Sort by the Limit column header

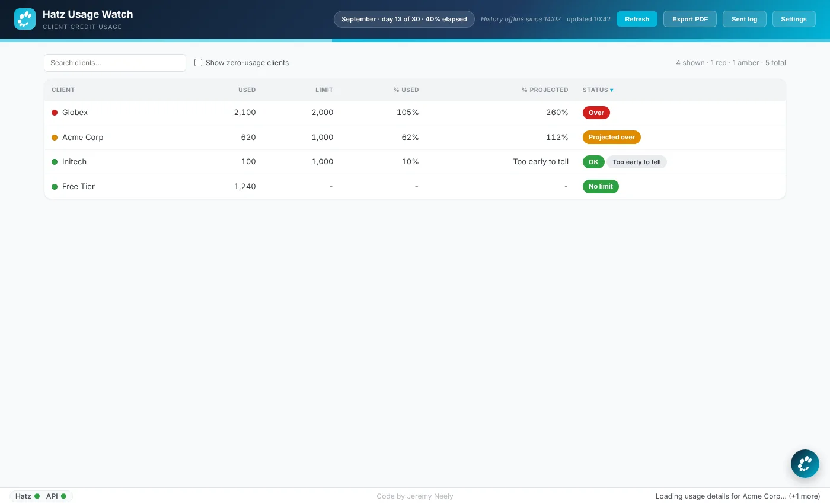tap(324, 90)
